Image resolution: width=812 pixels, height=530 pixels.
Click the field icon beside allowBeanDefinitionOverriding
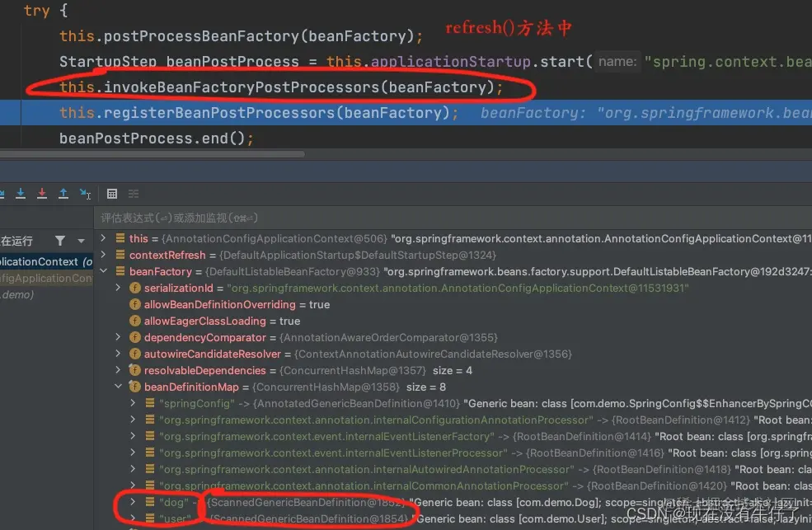135,304
